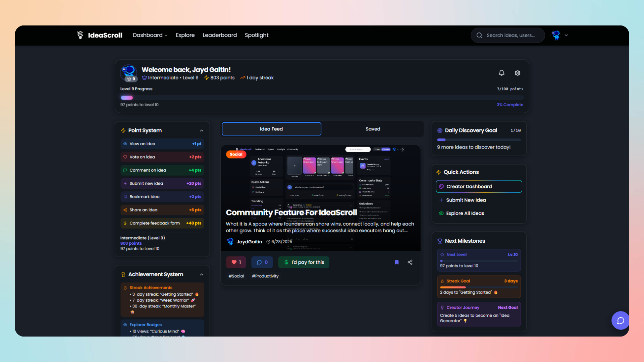Screen dimensions: 644x362
Task: Share the Community Feature idea
Action: (410, 262)
